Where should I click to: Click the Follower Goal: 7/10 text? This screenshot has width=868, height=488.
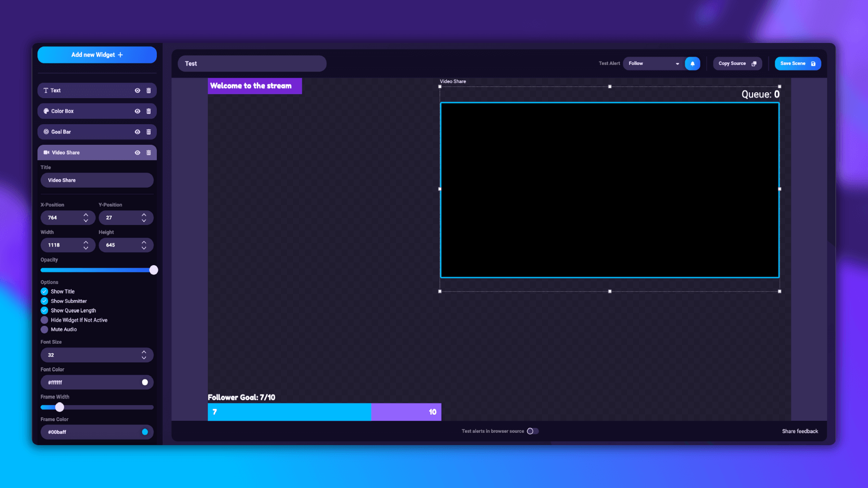click(241, 397)
